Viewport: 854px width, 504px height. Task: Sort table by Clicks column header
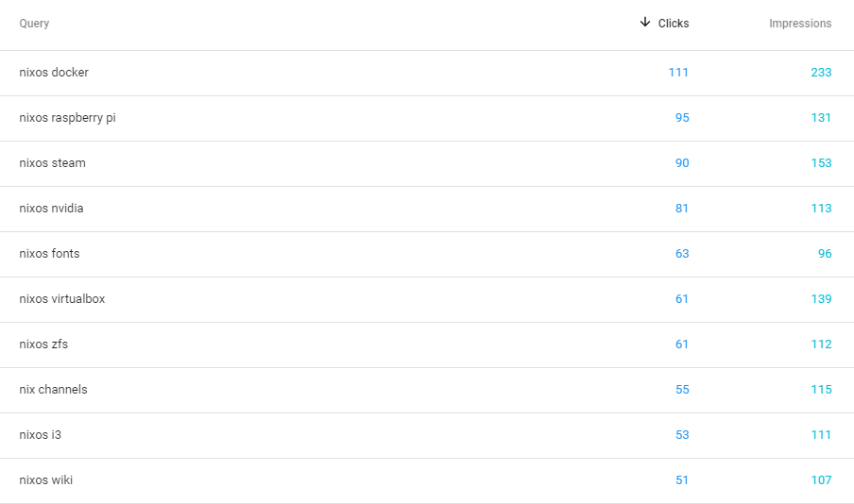(674, 24)
